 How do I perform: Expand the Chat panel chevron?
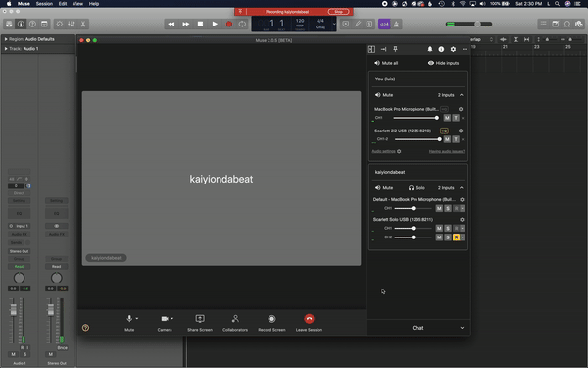click(x=462, y=328)
